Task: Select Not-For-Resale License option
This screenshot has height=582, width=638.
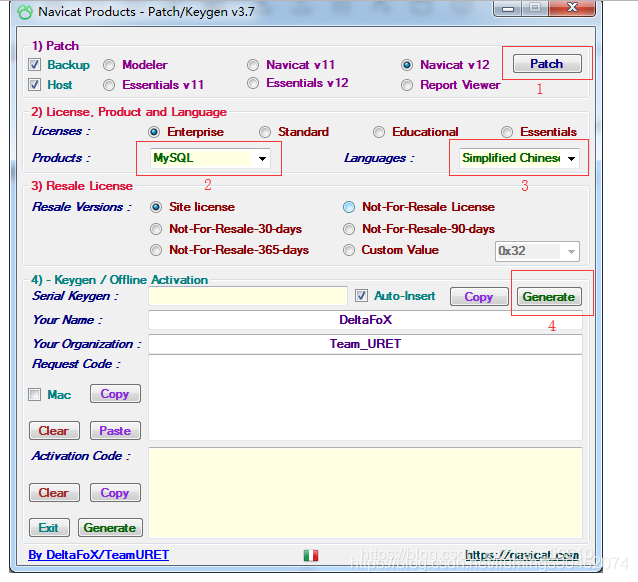Action: click(x=349, y=207)
